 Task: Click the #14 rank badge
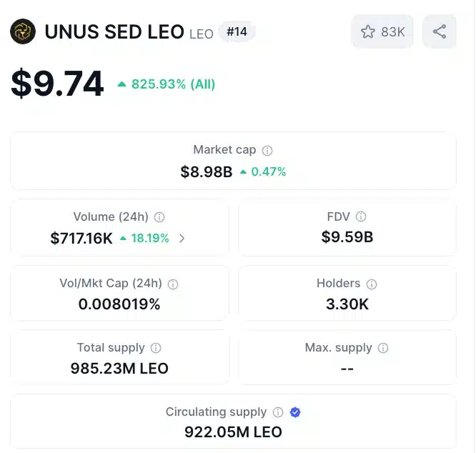[237, 31]
